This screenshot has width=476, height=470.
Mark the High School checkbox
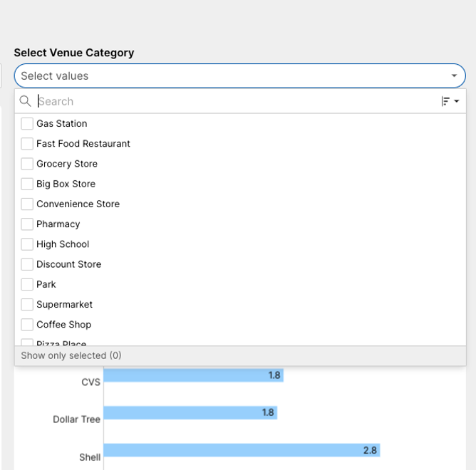pyautogui.click(x=27, y=244)
